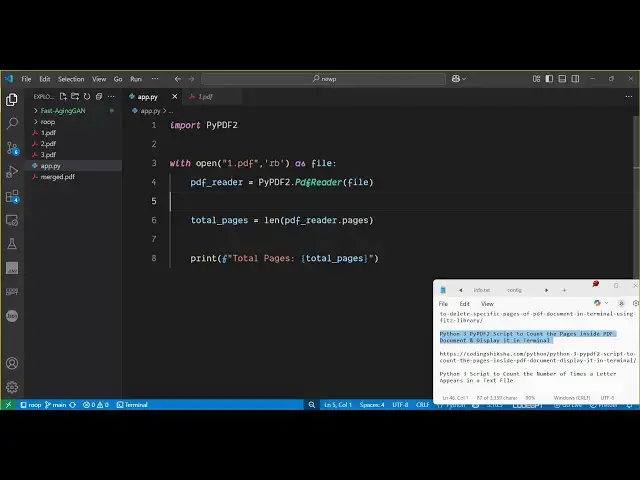Open Explorer more actions ellipsis
The height and width of the screenshot is (480, 640).
pos(111,97)
